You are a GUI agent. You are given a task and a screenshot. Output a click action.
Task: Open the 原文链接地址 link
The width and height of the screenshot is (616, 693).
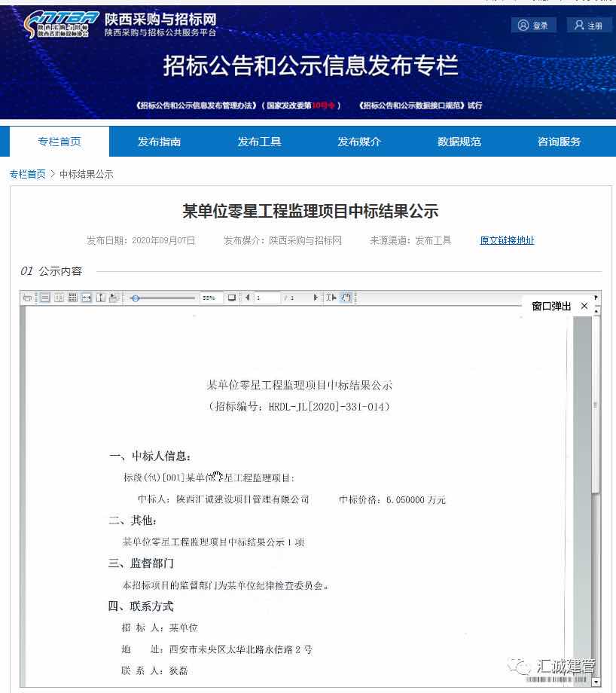coord(507,240)
